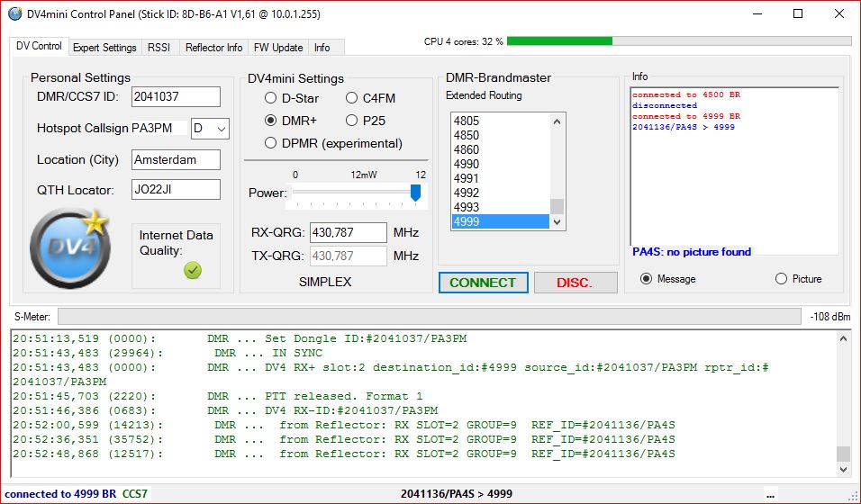Click the RX-QRG frequency field
The image size is (861, 504).
click(x=349, y=232)
